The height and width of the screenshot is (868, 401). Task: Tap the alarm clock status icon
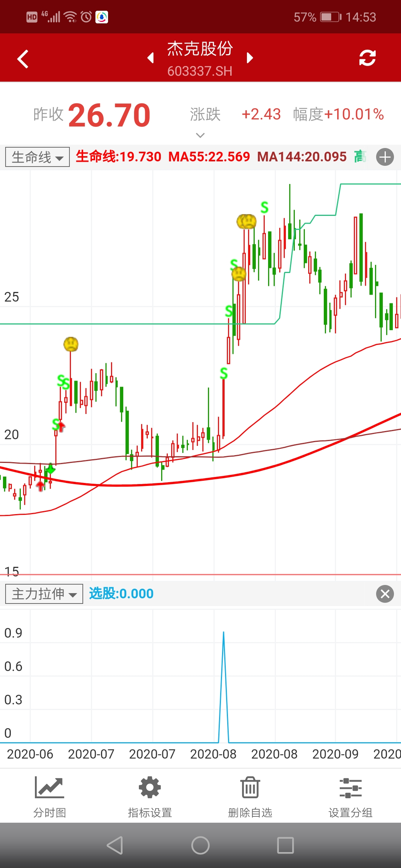(86, 17)
